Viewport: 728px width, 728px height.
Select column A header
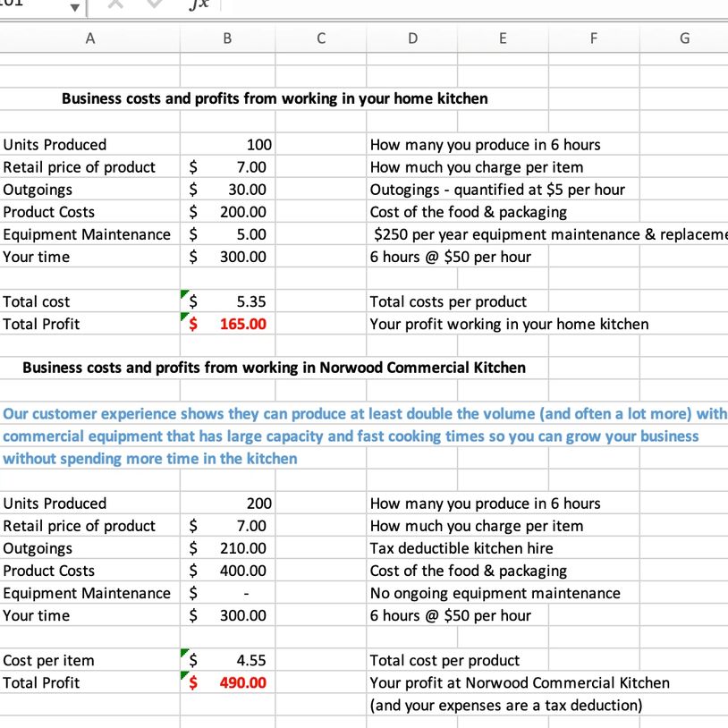pos(89,38)
